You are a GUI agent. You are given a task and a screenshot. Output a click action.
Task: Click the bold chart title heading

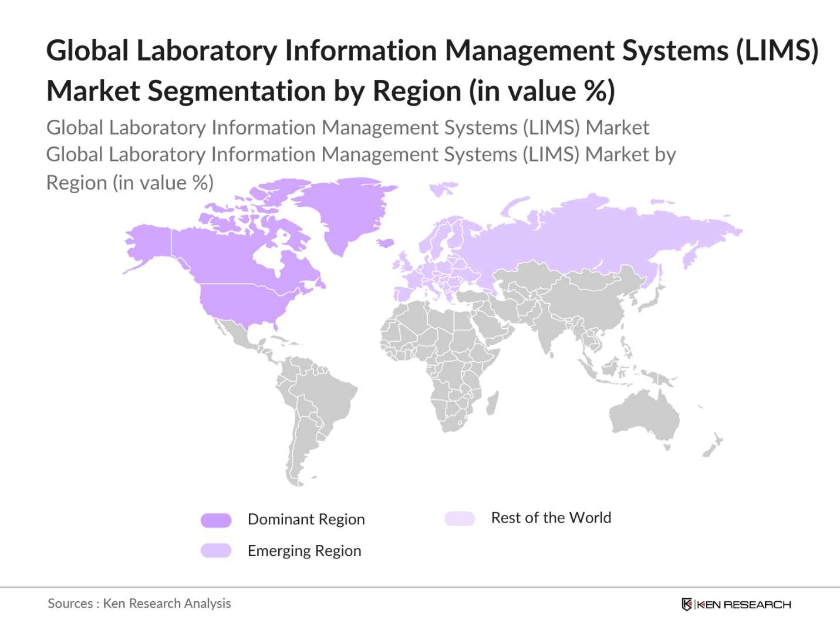pos(432,70)
